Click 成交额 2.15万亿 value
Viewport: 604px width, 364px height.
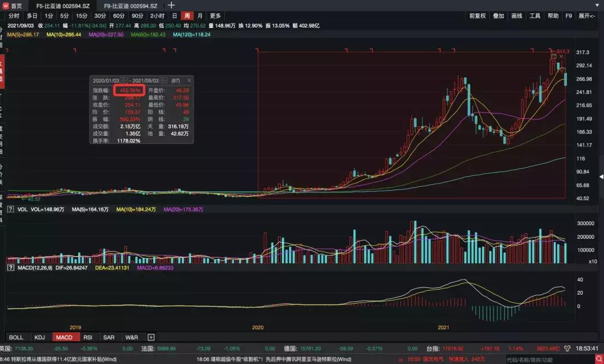130,126
